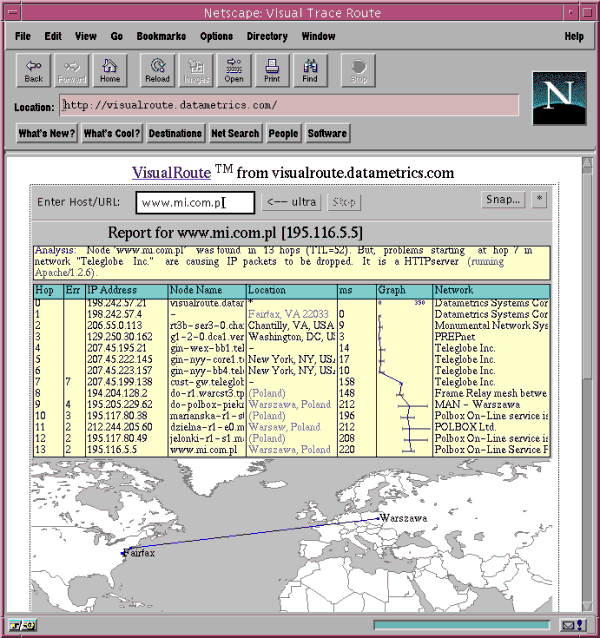Click the greyed Forward toolbar button
Viewport: 600px width, 638px height.
pyautogui.click(x=72, y=71)
